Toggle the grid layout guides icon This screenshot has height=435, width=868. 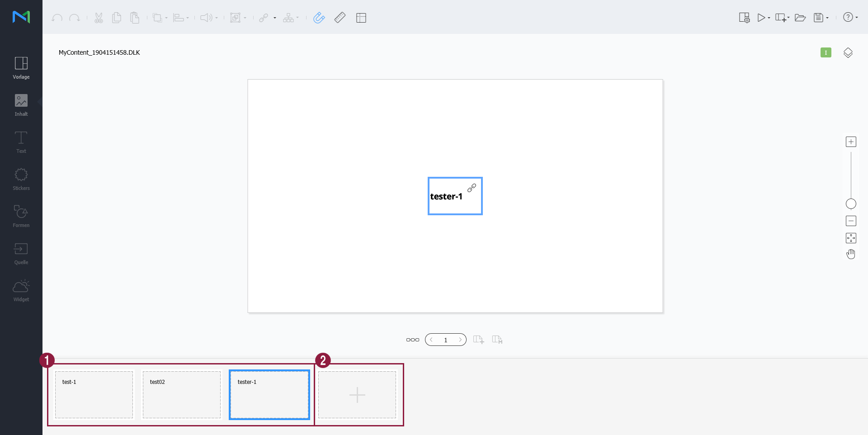coord(361,18)
